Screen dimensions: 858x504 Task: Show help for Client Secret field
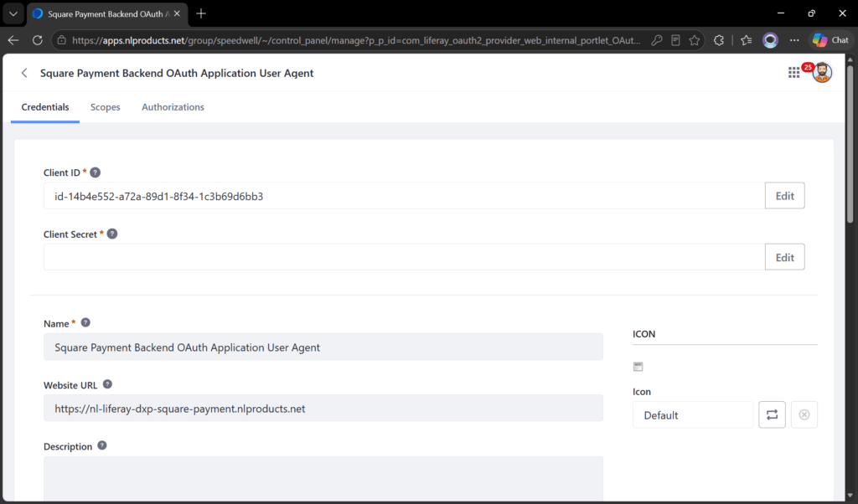click(112, 234)
